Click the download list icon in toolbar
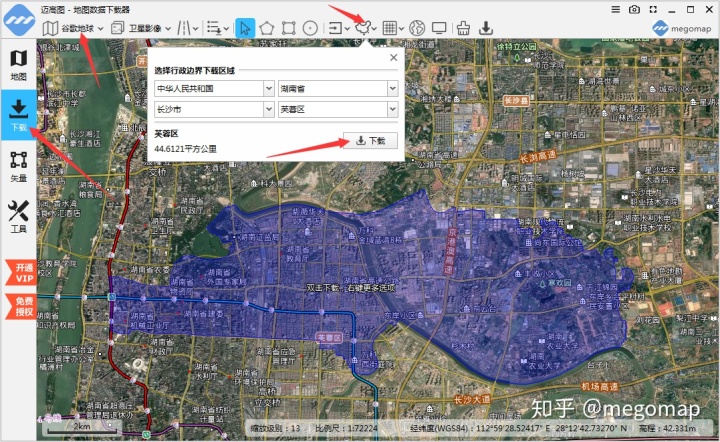This screenshot has width=720, height=442. click(214, 28)
